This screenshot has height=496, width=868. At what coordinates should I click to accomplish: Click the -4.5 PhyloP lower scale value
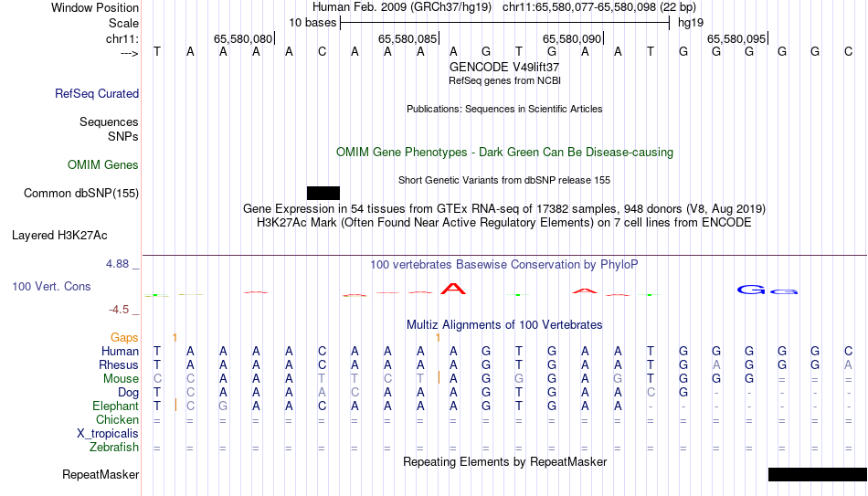pos(119,310)
